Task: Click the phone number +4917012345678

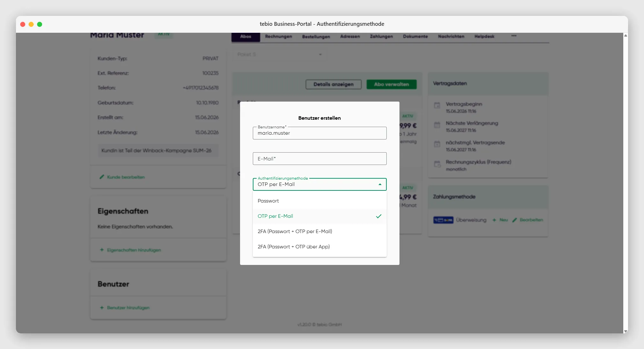Action: tap(201, 88)
